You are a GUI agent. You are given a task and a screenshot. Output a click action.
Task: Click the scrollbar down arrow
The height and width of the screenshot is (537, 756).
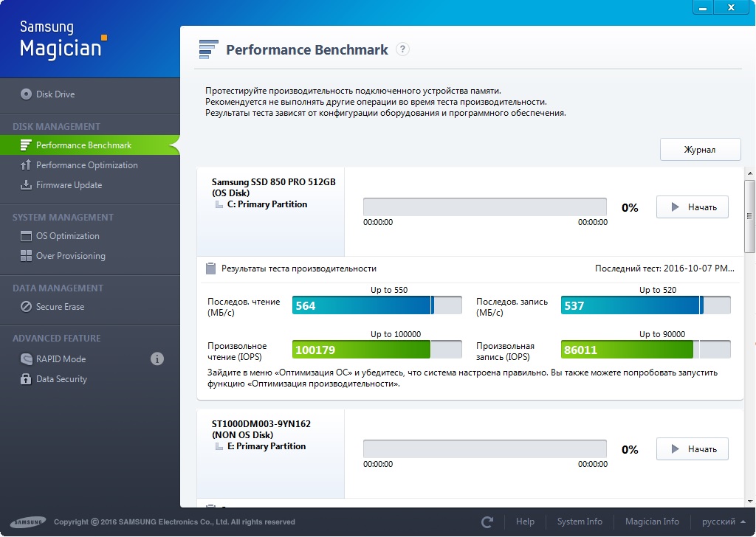tap(750, 502)
